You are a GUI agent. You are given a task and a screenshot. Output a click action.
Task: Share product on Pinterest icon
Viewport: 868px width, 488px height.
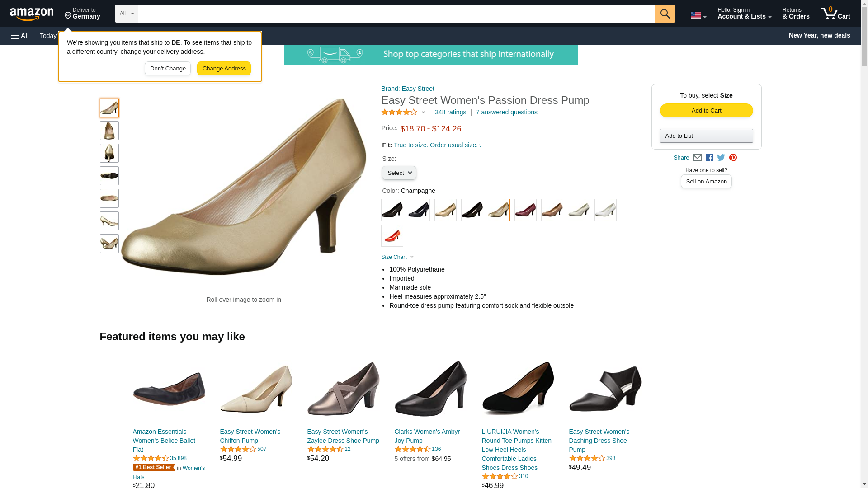point(733,158)
